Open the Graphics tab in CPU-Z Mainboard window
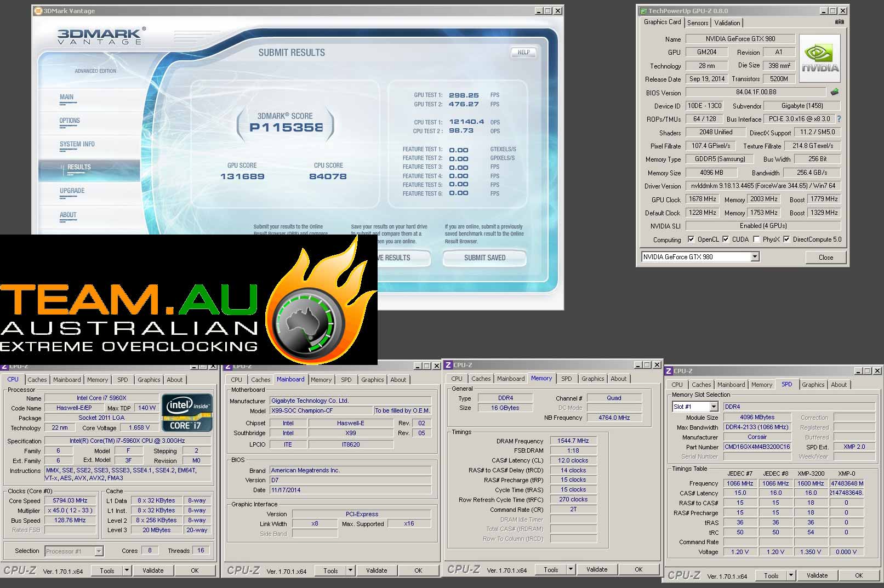884x588 pixels. pyautogui.click(x=373, y=380)
